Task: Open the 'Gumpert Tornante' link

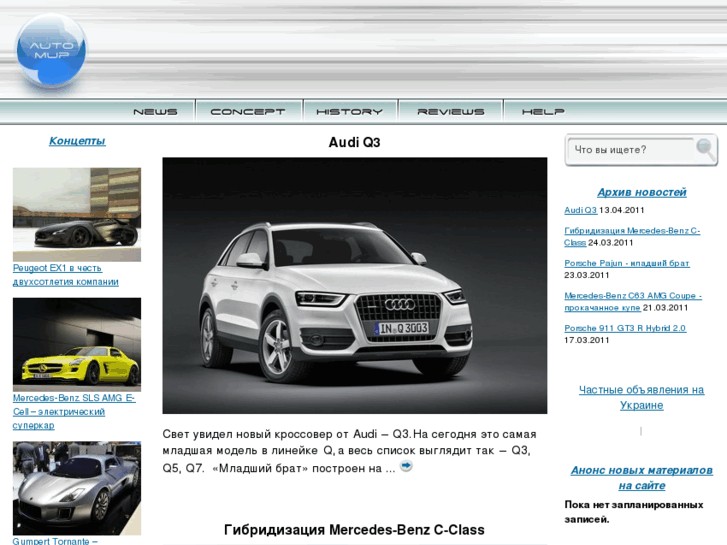Action: pyautogui.click(x=55, y=541)
